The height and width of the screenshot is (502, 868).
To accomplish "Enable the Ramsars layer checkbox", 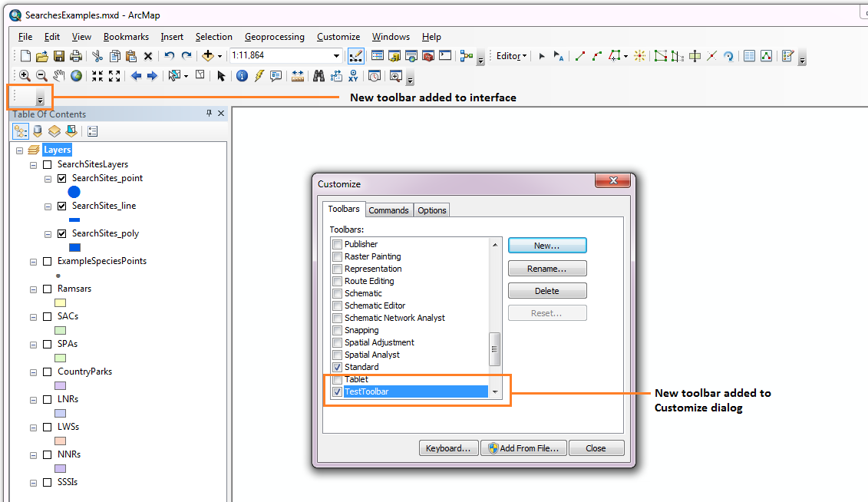I will pos(48,289).
